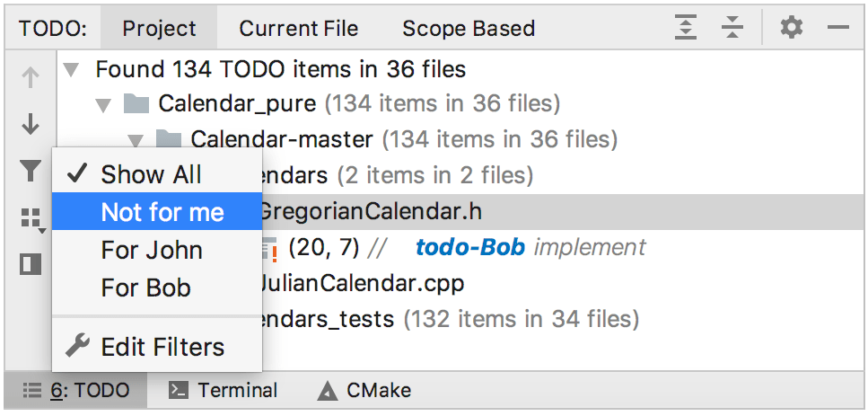Click the Next TODO down arrow
The width and height of the screenshot is (868, 416).
[x=31, y=124]
